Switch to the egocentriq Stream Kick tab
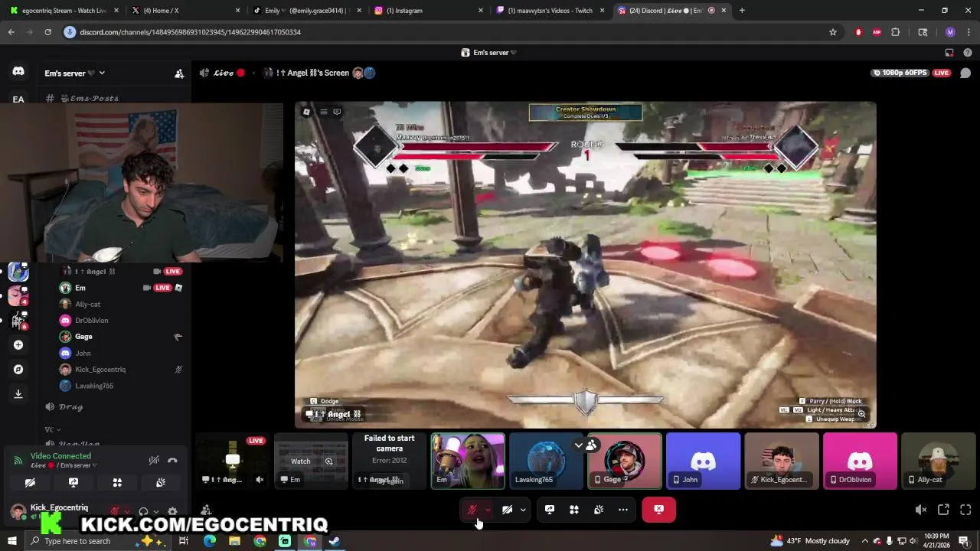Viewport: 980px width, 551px height. tap(64, 11)
